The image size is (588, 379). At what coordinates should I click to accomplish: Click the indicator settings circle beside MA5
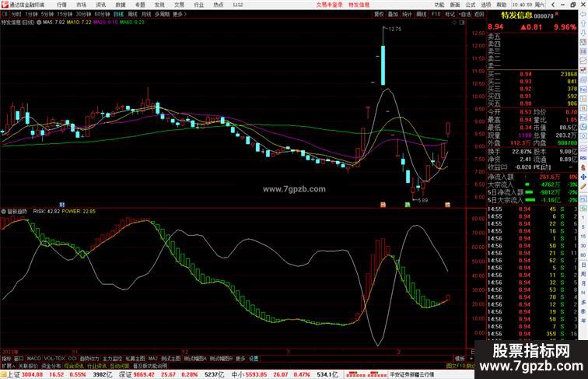[39, 23]
